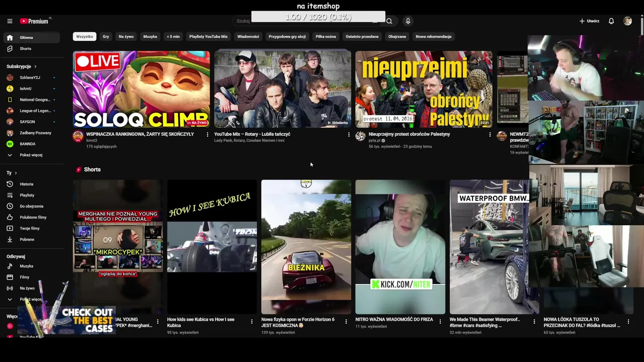Open Twoje filmy in sidebar
This screenshot has height=362, width=644.
tap(32, 228)
